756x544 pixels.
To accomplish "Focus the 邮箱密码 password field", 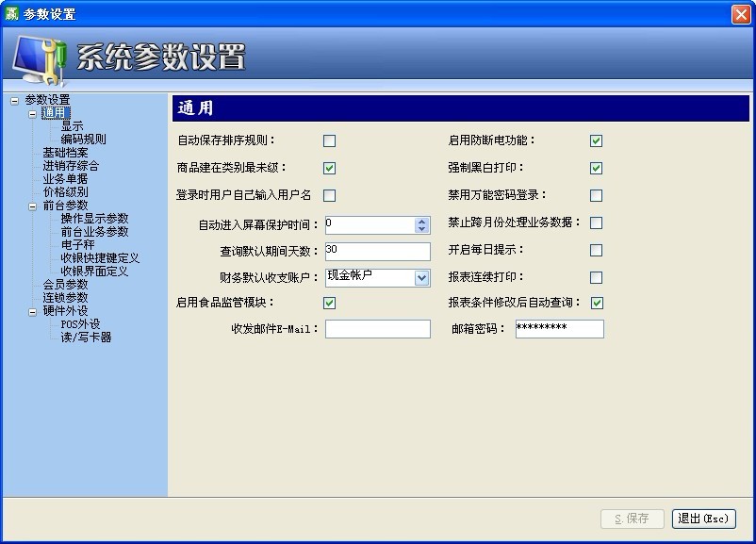I will [x=559, y=329].
